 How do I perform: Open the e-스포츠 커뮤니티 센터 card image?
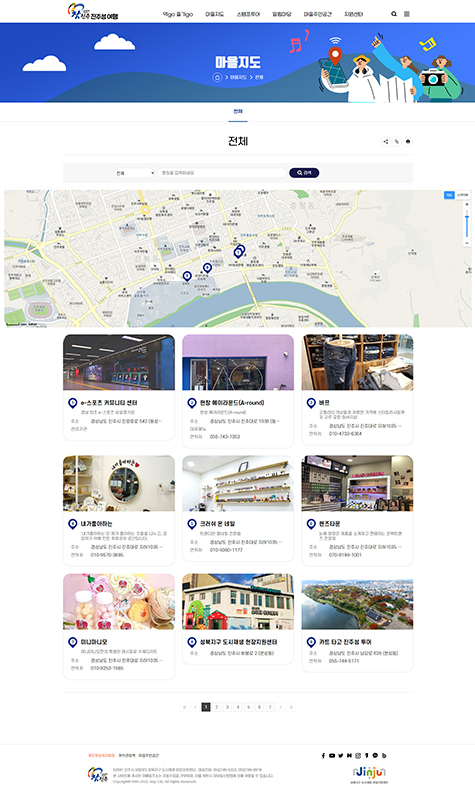pyautogui.click(x=119, y=362)
